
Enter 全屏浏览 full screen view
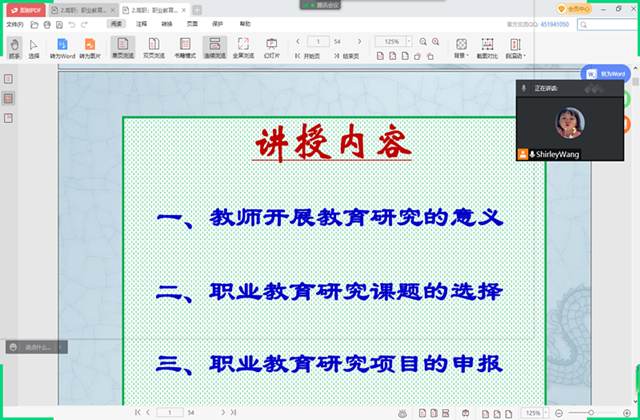coord(243,46)
